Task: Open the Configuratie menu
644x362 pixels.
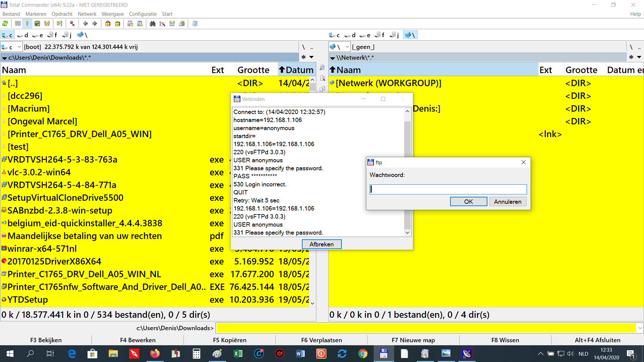Action: point(143,14)
